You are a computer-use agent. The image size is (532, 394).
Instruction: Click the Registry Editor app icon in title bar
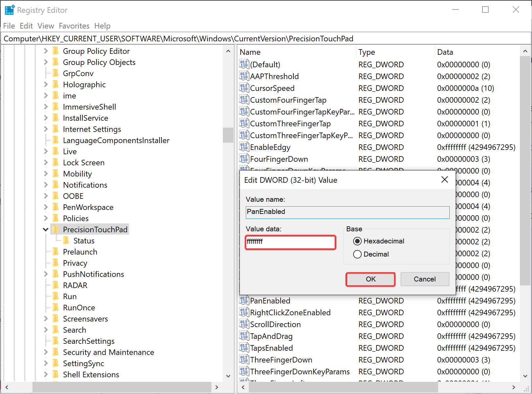10,10
